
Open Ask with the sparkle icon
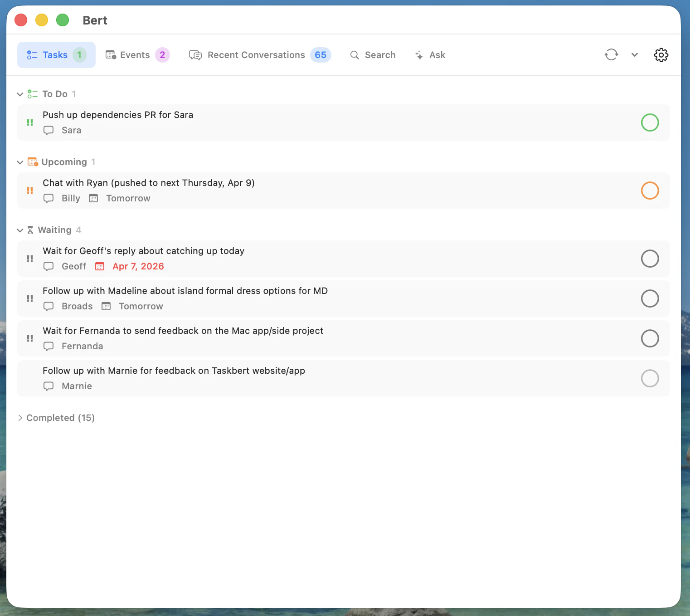pyautogui.click(x=419, y=55)
